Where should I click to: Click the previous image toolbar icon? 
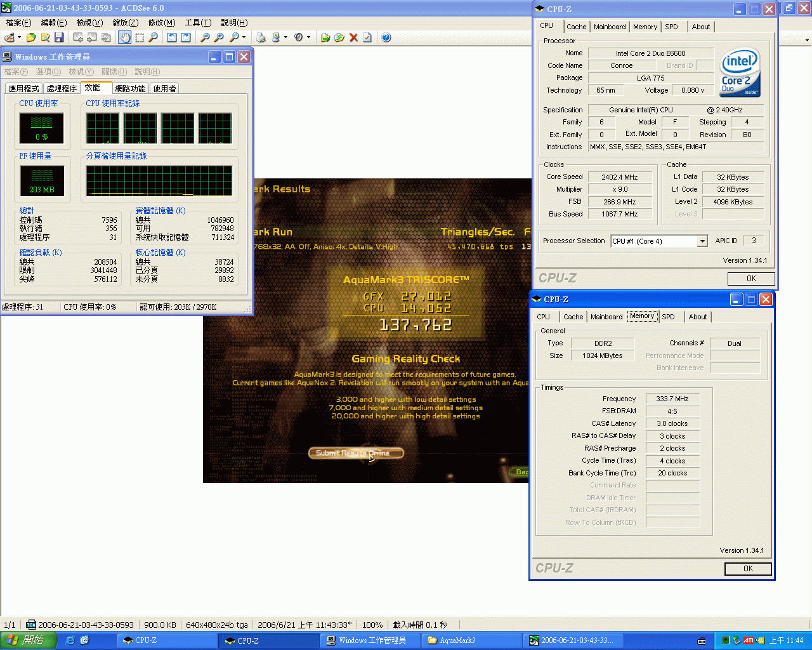tap(78, 37)
